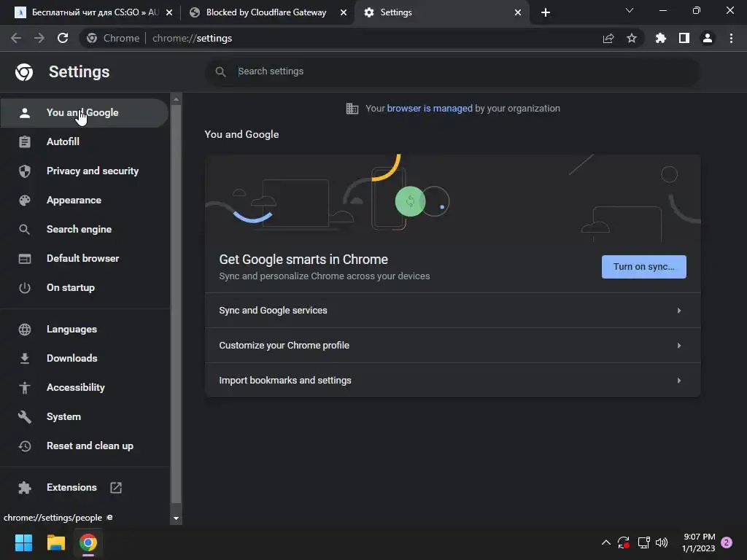Open the Extensions puzzle icon in toolbar
The height and width of the screenshot is (560, 747).
[661, 38]
